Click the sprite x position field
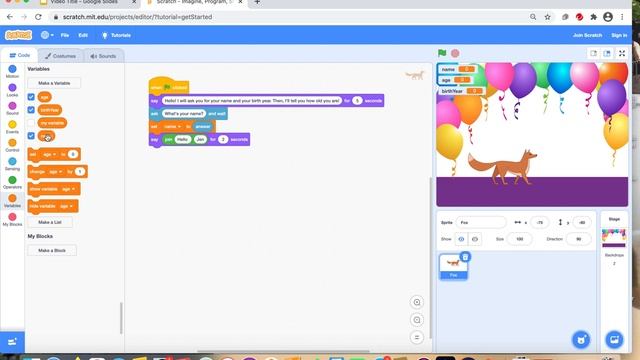 coord(540,222)
